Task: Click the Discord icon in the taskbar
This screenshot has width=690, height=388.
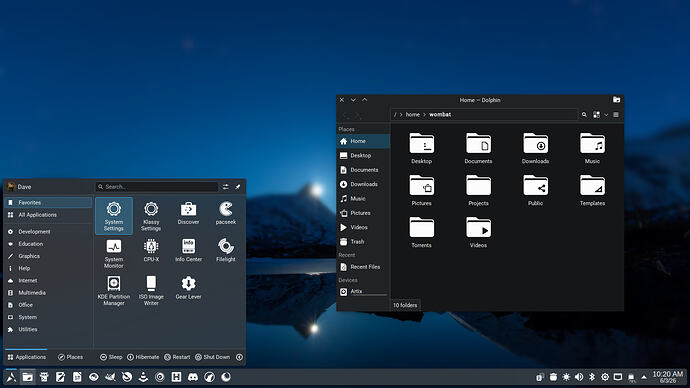Action: (x=193, y=377)
